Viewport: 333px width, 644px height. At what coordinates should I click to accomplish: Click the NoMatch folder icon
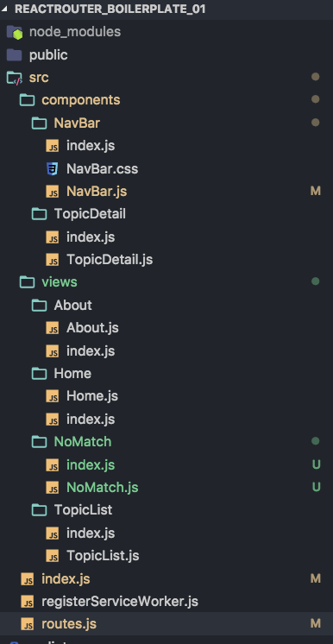(x=40, y=442)
